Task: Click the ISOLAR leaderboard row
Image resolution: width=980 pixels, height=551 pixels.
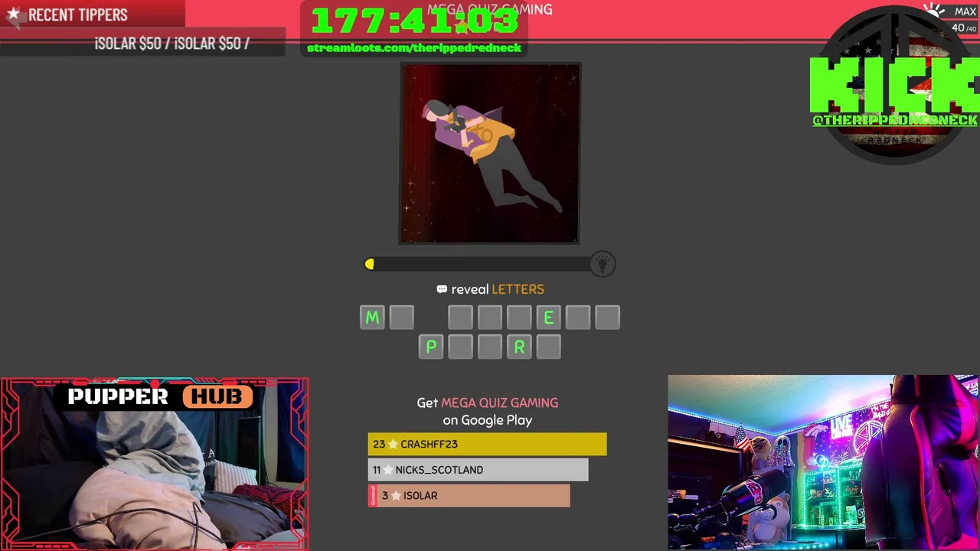Action: [x=469, y=495]
